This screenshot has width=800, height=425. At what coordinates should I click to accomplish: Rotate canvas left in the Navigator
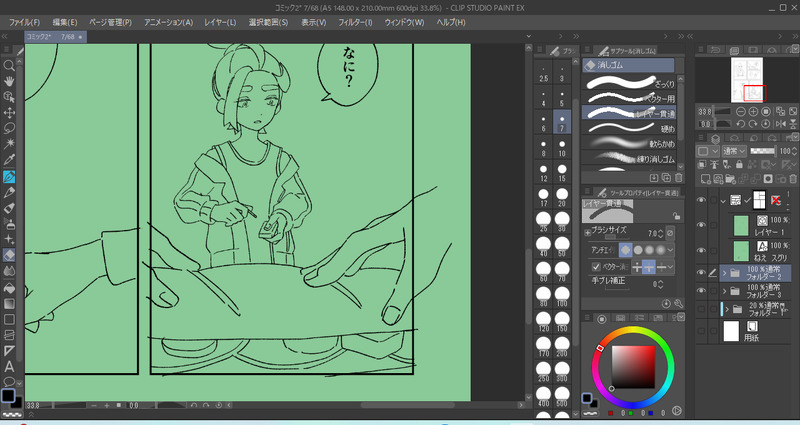pos(740,124)
